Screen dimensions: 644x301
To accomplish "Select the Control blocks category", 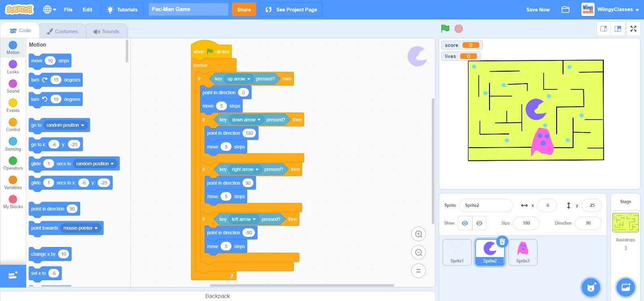I will tap(13, 125).
